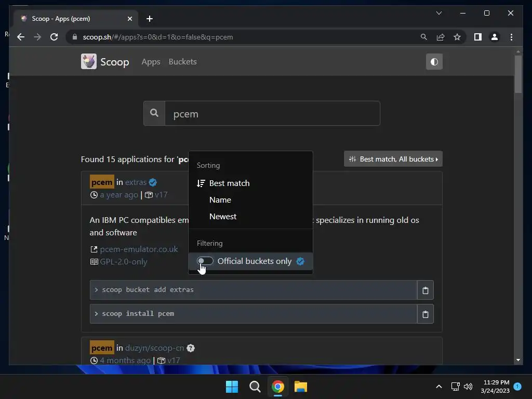Open Windows taskbar Search
This screenshot has width=532, height=399.
[255, 387]
